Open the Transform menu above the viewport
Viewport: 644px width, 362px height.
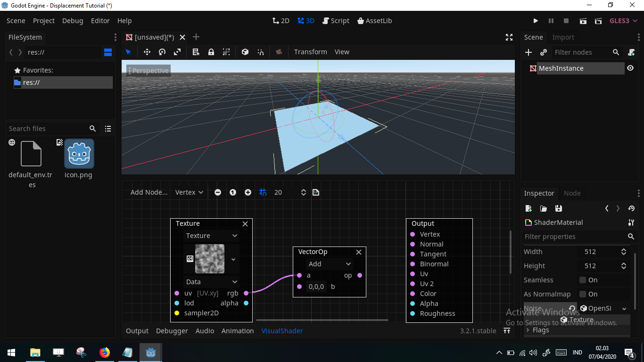(x=310, y=52)
